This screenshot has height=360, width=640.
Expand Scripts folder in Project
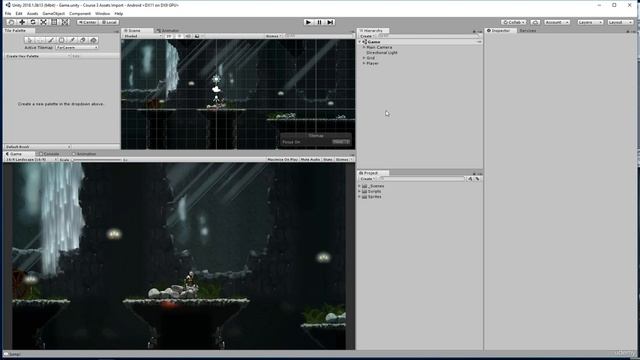(x=360, y=191)
